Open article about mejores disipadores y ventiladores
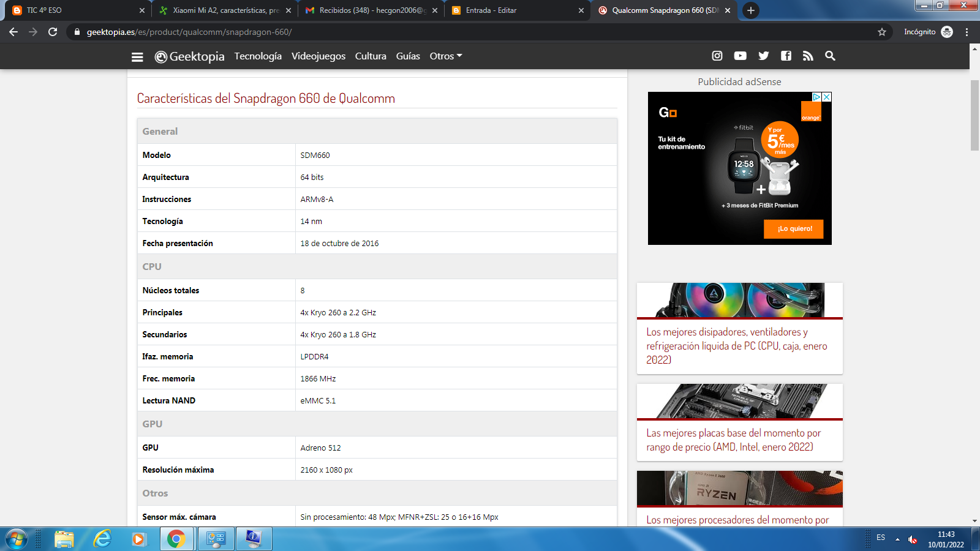This screenshot has height=551, width=980. coord(737,346)
